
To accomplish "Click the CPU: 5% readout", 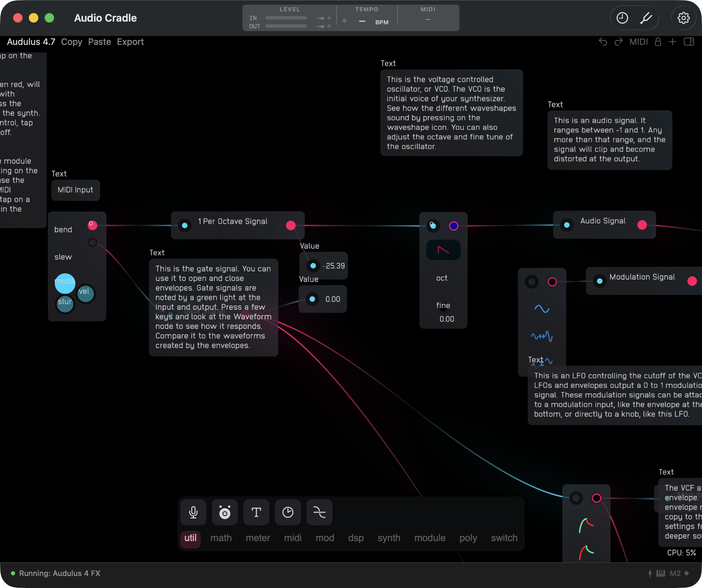I will (681, 553).
